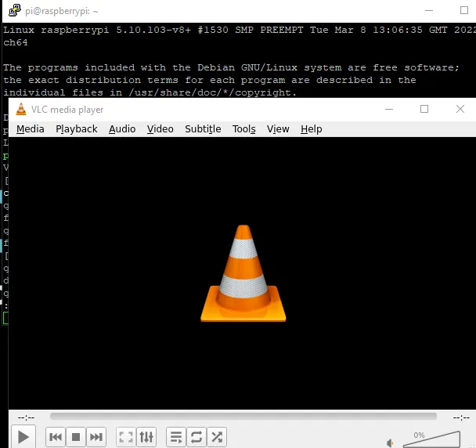Mute audio via speaker icon
This screenshot has width=476, height=448.
(390, 443)
